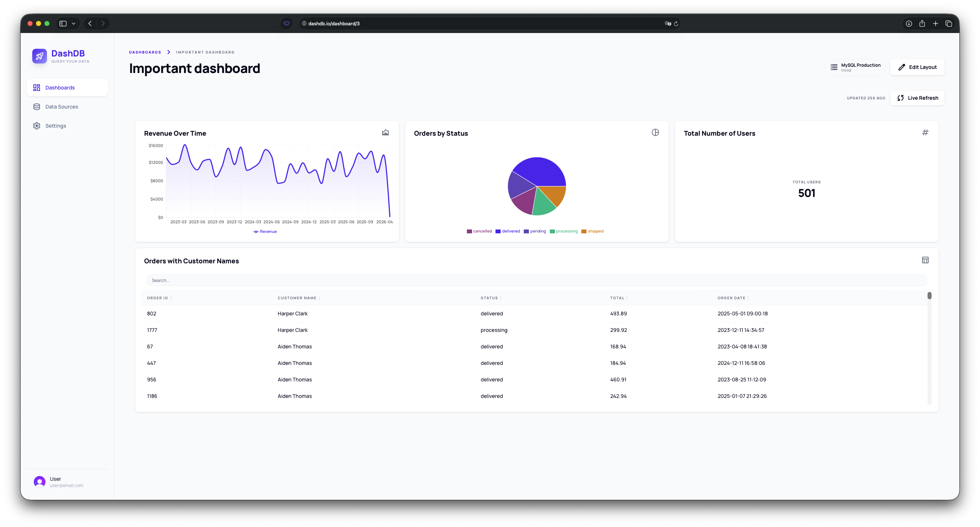Click the orders table Search field
980x527 pixels.
click(x=537, y=281)
